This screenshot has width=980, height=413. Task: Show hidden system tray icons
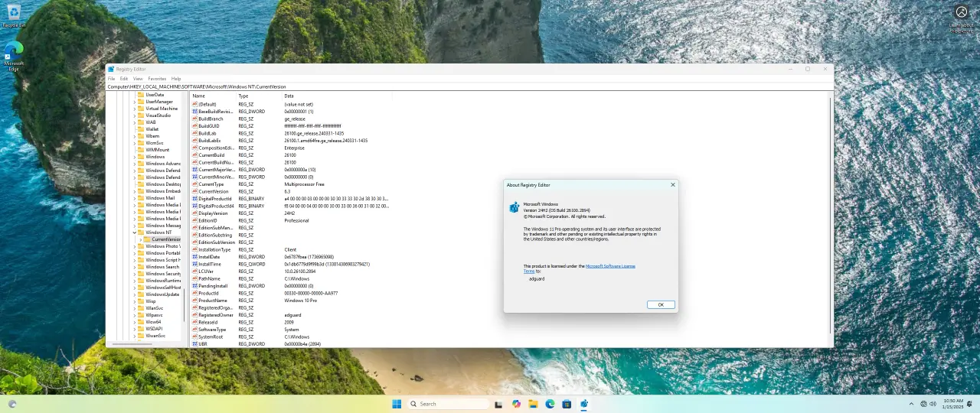coord(911,404)
